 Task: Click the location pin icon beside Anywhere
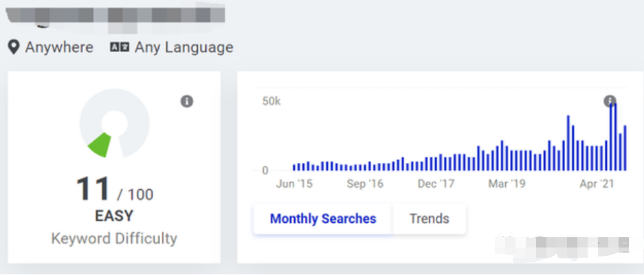(14, 47)
